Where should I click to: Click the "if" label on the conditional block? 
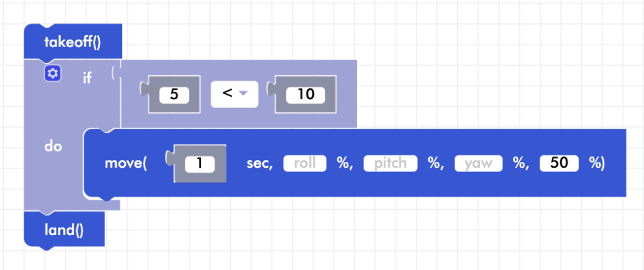tap(87, 78)
